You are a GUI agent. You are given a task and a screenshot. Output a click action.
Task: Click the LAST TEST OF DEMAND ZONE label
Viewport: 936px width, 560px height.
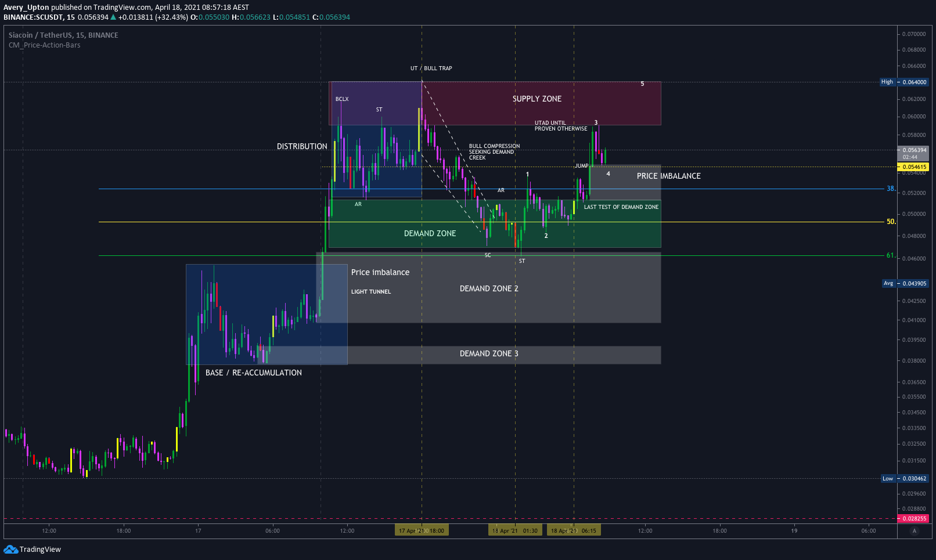coord(621,207)
